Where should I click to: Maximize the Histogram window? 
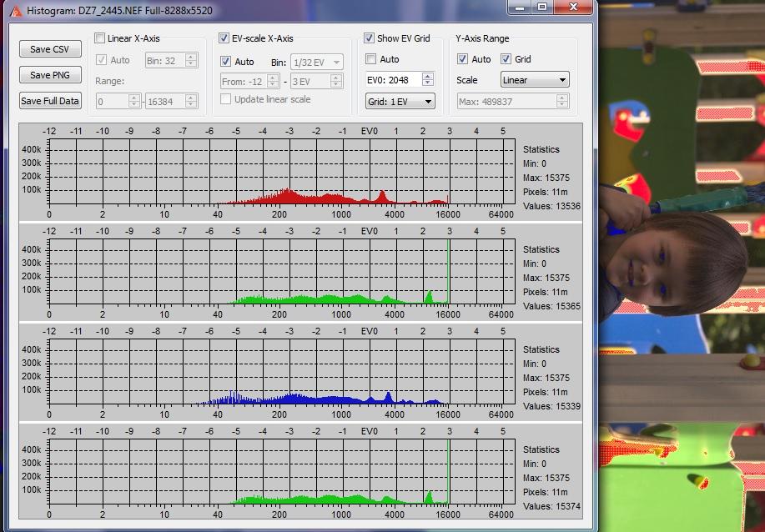pyautogui.click(x=542, y=8)
